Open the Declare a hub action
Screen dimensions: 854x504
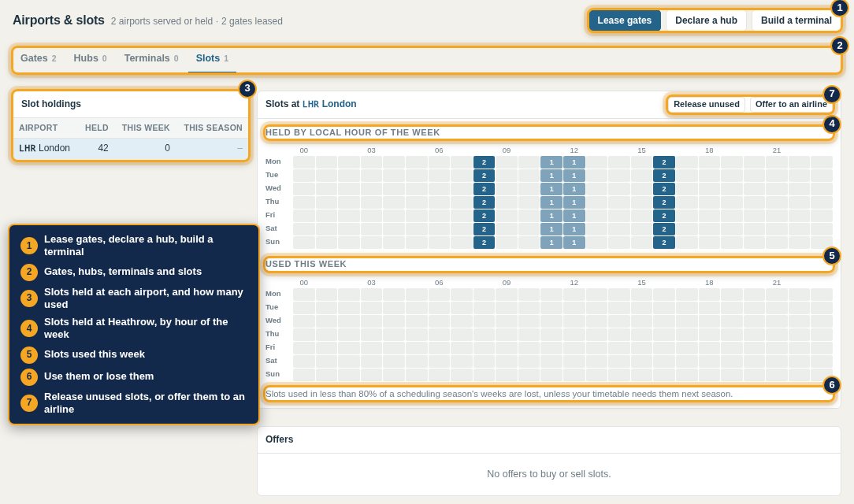pyautogui.click(x=706, y=20)
